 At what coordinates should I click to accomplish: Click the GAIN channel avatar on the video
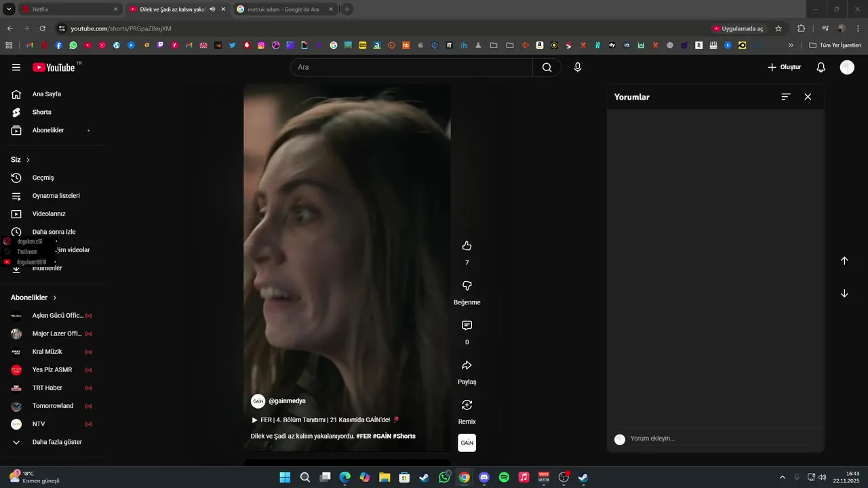(258, 401)
